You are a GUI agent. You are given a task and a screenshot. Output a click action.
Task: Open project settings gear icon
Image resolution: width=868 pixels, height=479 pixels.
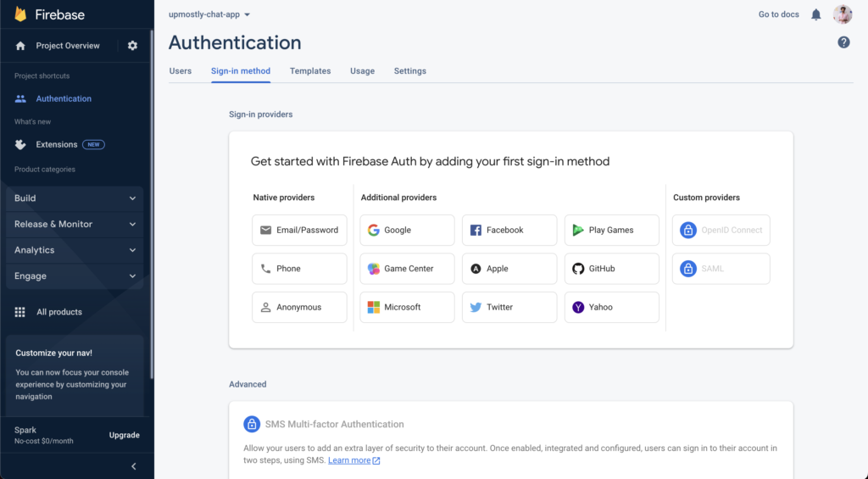[x=132, y=46]
